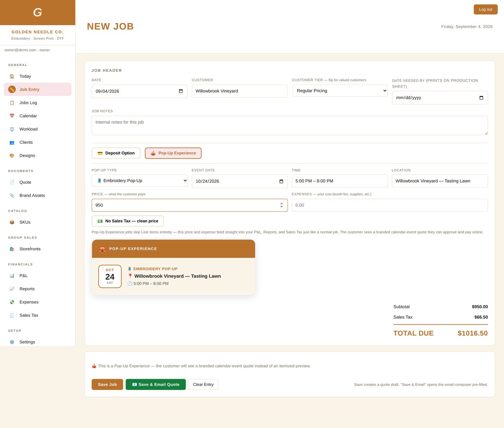Click the Price input showing 950
504x428 pixels.
click(190, 205)
